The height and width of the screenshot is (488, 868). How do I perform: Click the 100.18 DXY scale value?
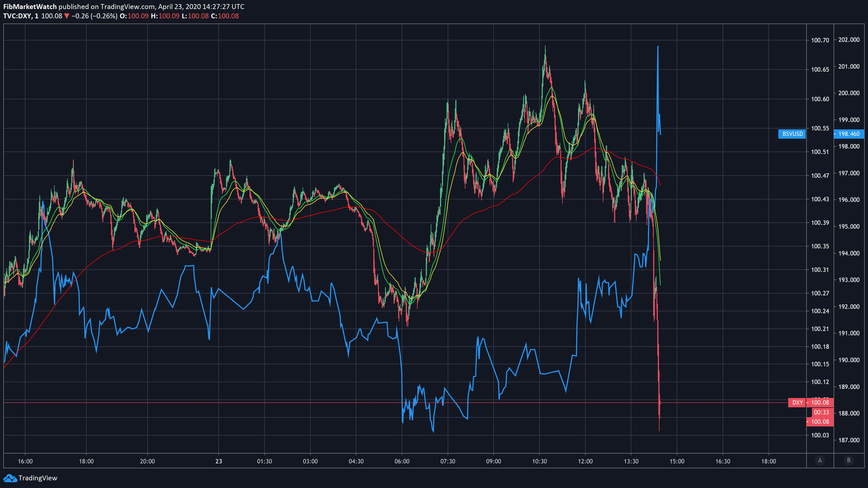click(820, 346)
